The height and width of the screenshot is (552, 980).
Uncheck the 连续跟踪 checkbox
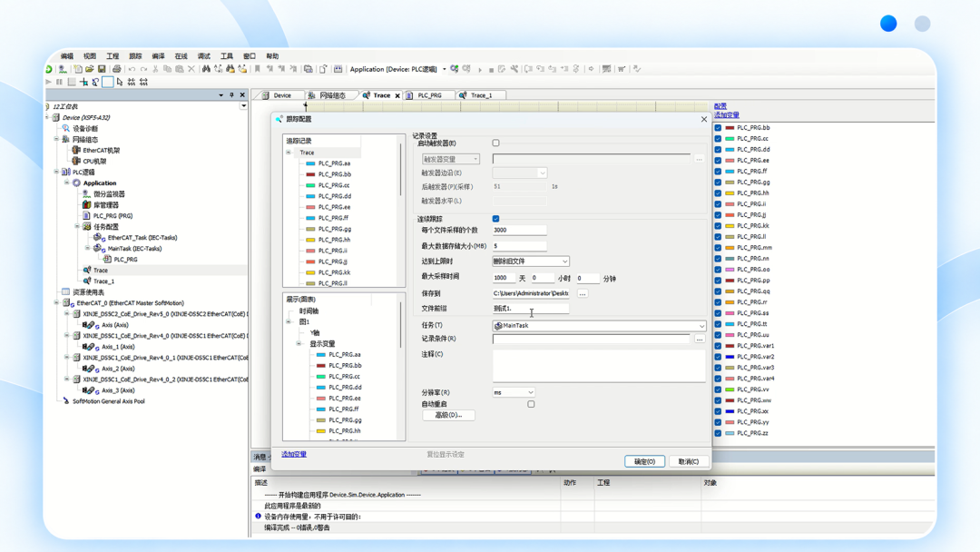pos(495,219)
